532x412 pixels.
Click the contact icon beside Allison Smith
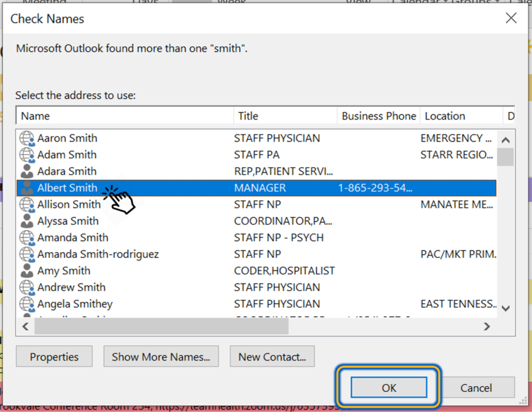27,204
